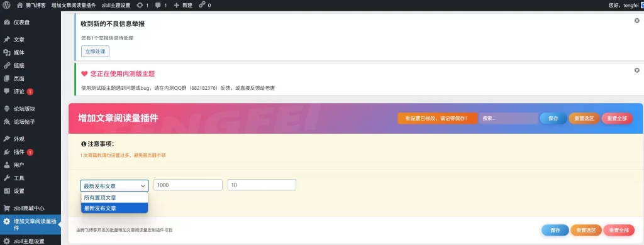Click the 评论 comment icon in sidebar
The width and height of the screenshot is (644, 245).
(6, 91)
